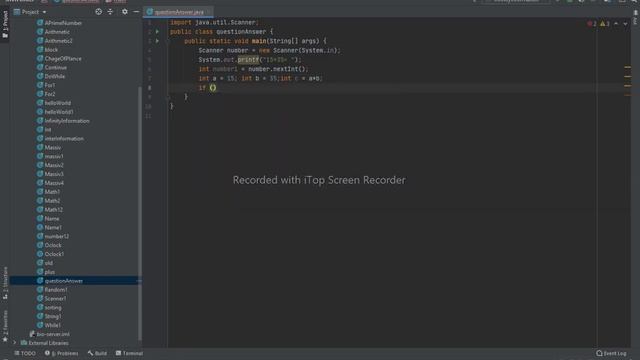
Task: Hide the Project panel with minus icon
Action: (x=136, y=12)
